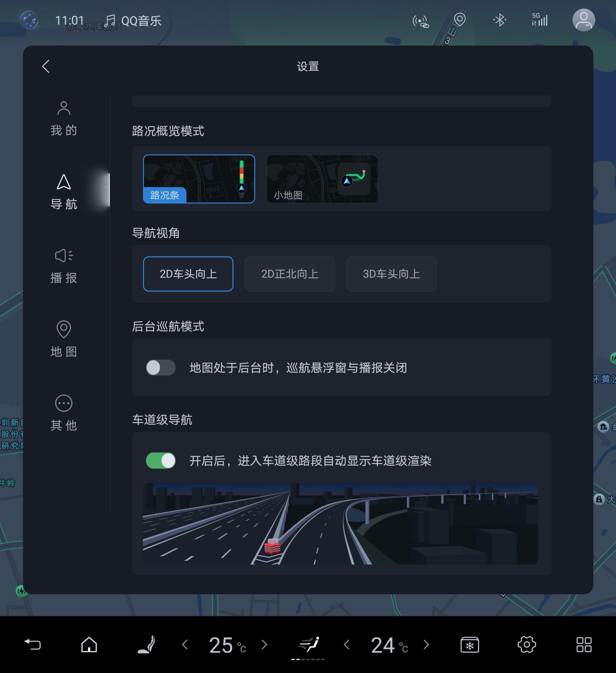The width and height of the screenshot is (616, 673).
Task: Switch to the 播报 settings tab
Action: tap(64, 266)
